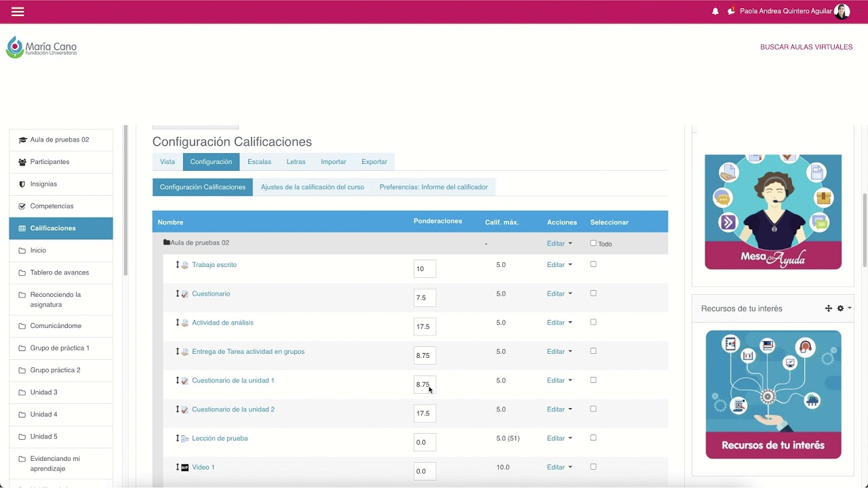
Task: Toggle the Todo select-all checkbox
Action: pos(593,243)
